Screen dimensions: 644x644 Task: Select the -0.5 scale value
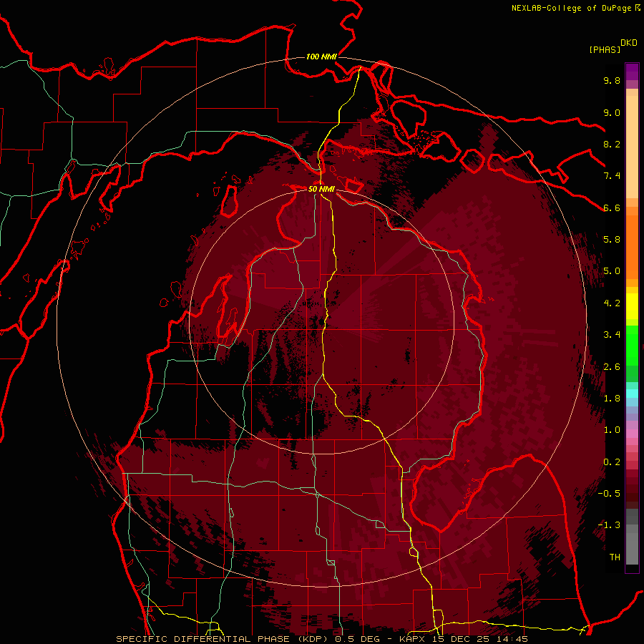point(609,494)
